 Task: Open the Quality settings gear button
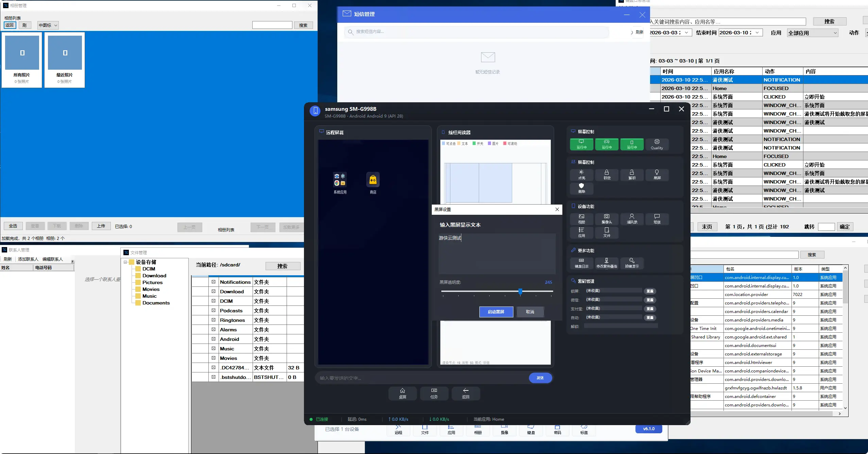[x=657, y=144]
